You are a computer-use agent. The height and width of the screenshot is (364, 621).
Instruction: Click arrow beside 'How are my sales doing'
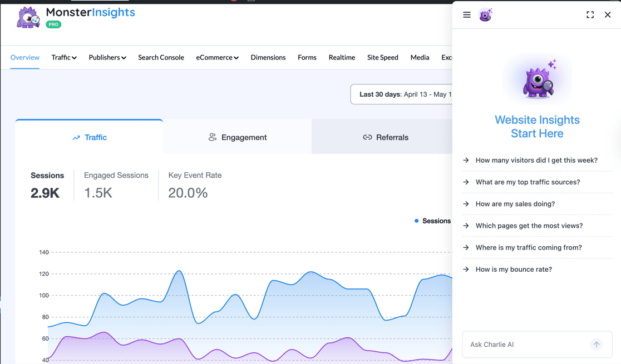click(x=466, y=204)
